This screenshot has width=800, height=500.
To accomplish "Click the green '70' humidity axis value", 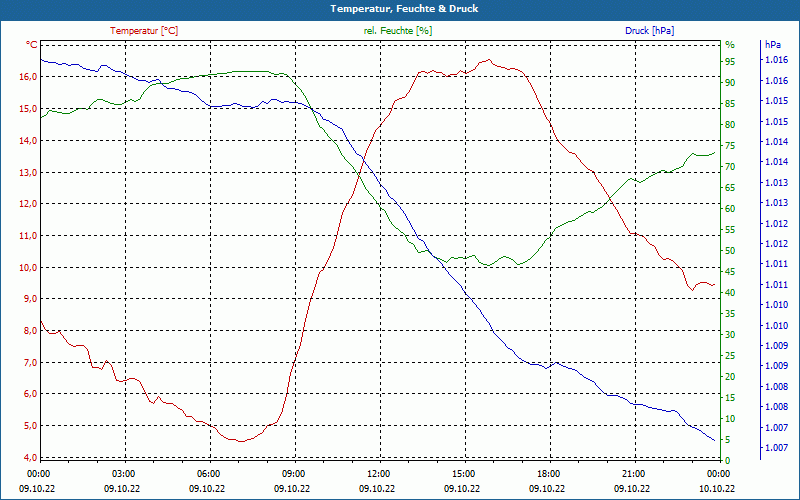I will (x=730, y=167).
